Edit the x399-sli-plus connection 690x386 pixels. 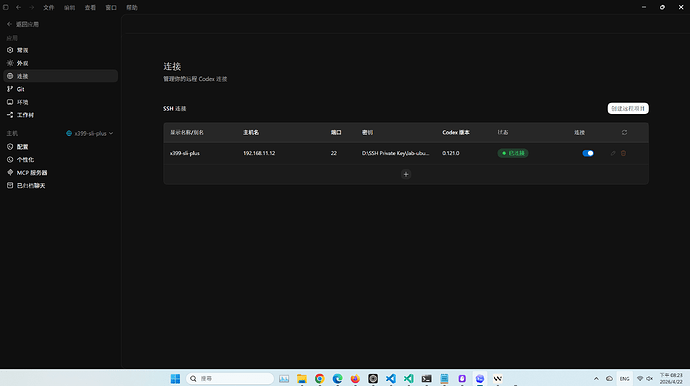613,153
